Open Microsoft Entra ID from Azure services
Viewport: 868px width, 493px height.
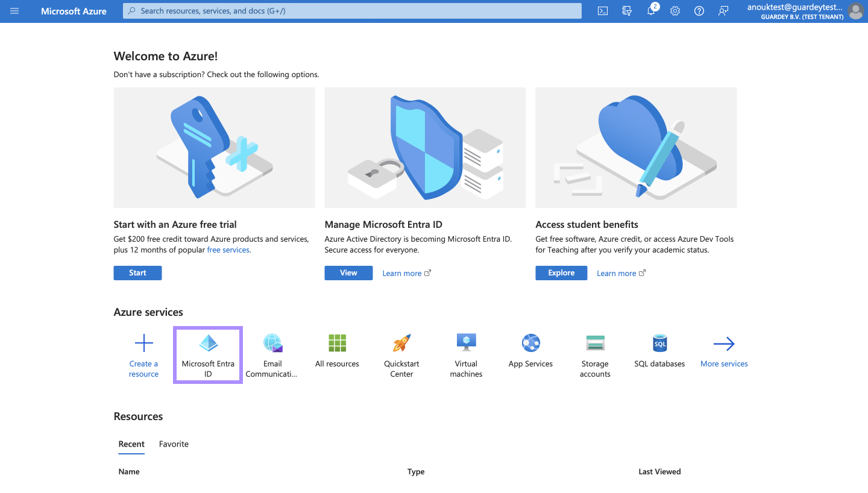(x=208, y=354)
